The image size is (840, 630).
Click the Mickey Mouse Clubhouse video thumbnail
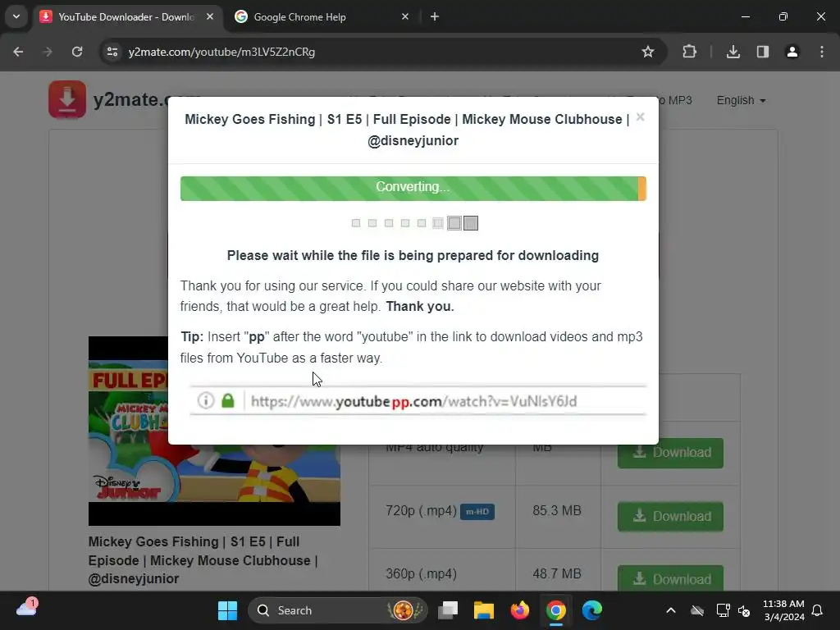[214, 431]
